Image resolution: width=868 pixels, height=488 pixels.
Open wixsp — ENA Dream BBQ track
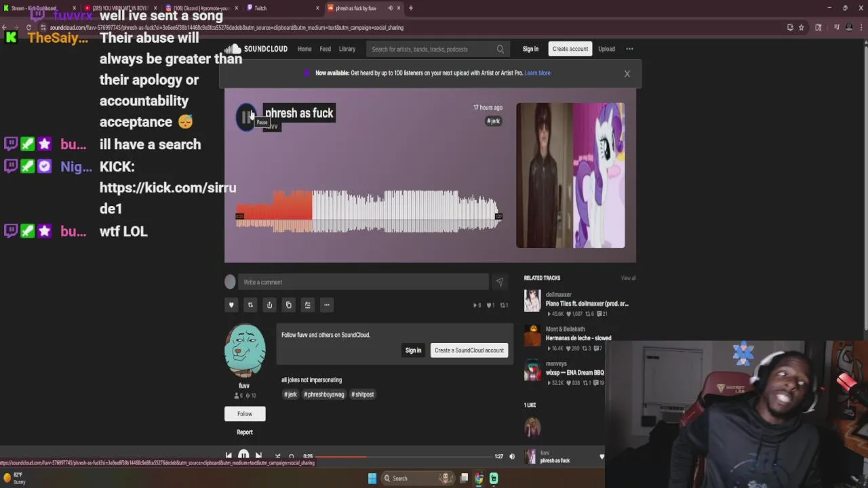[574, 373]
